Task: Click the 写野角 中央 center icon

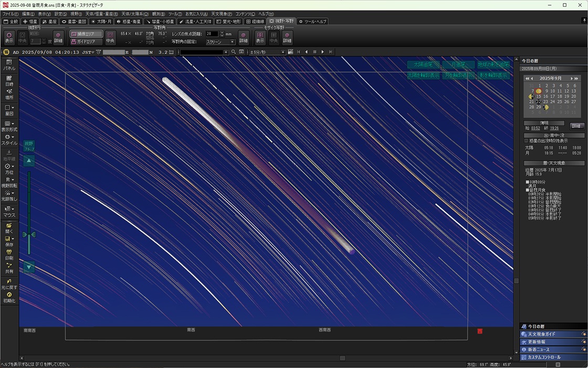Action: click(x=110, y=37)
